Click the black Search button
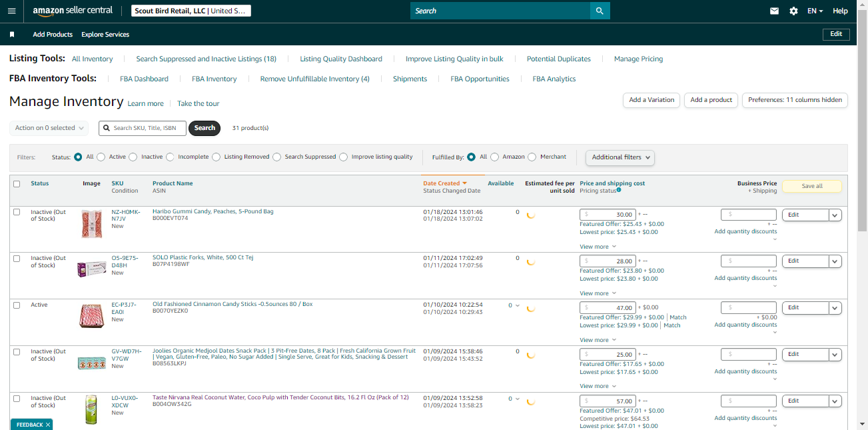The image size is (868, 430). pyautogui.click(x=205, y=128)
